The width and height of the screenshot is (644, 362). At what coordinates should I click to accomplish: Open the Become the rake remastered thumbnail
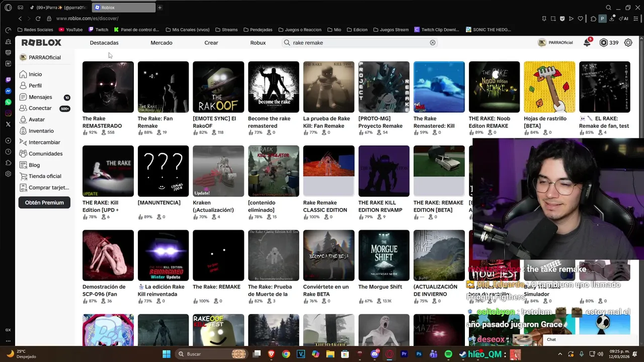tap(274, 87)
